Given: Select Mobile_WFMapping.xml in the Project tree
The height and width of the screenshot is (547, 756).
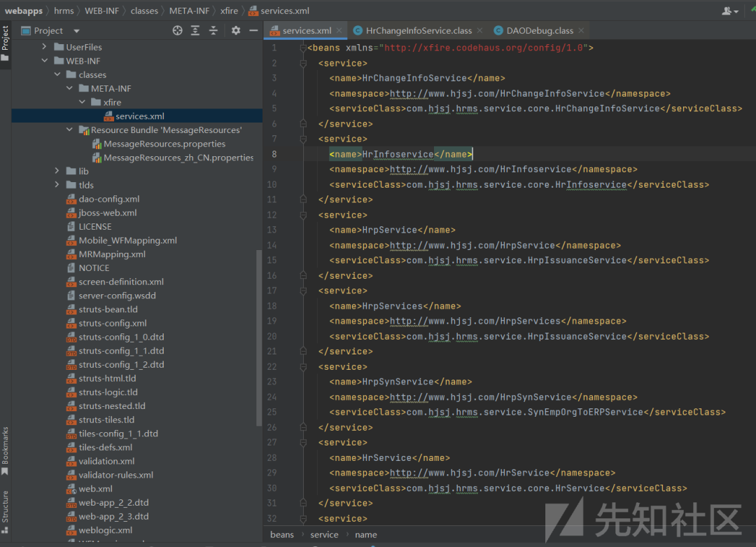Looking at the screenshot, I should [x=128, y=240].
